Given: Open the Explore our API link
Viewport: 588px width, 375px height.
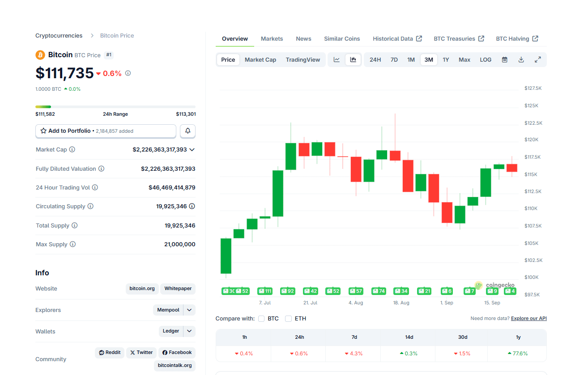Looking at the screenshot, I should click(x=528, y=318).
